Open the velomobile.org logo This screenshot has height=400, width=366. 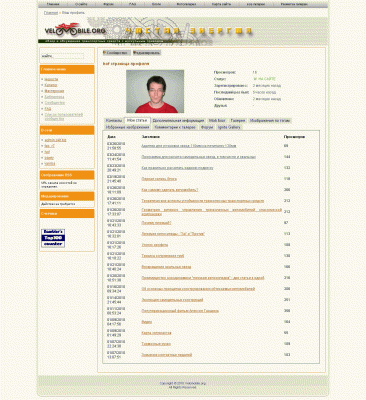click(x=75, y=30)
